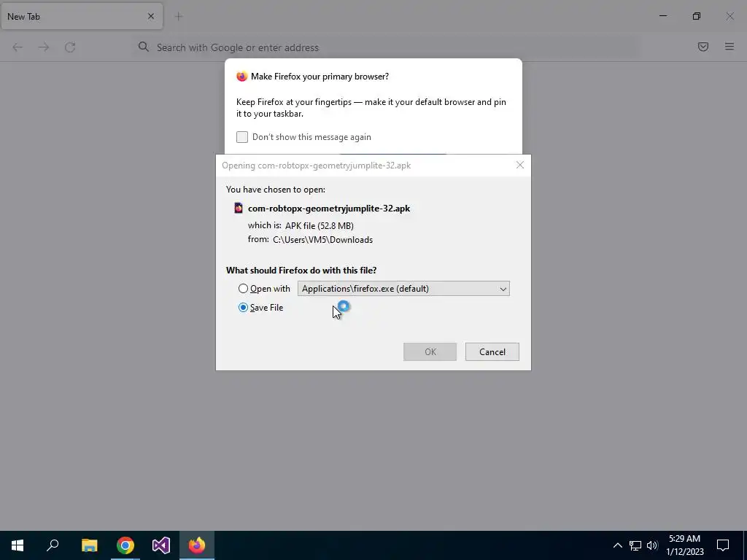Image resolution: width=747 pixels, height=560 pixels.
Task: Go back with the back arrow
Action: (x=18, y=47)
